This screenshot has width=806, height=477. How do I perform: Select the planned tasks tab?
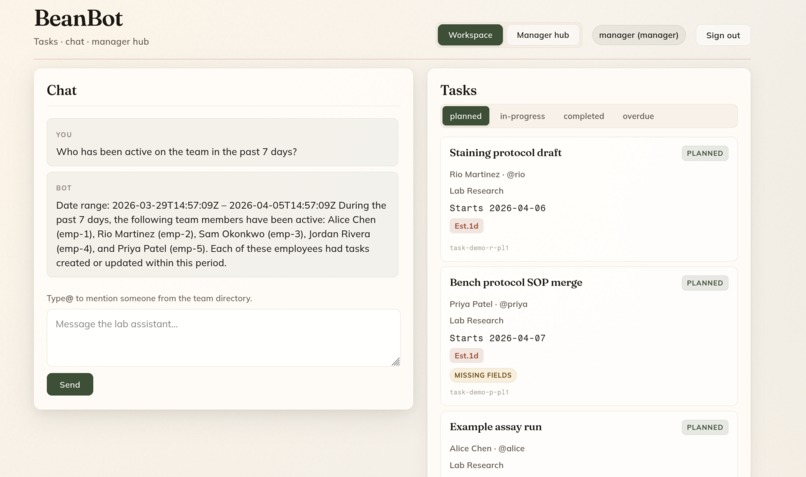click(x=466, y=116)
